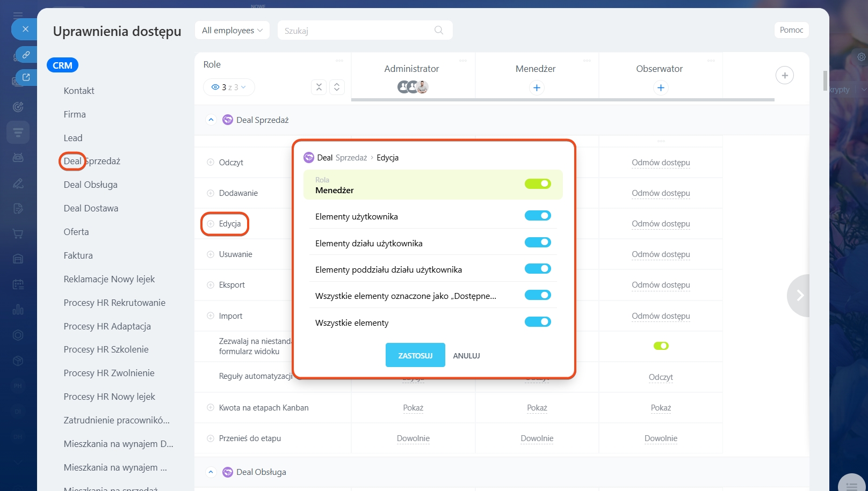Select Deal Obsługa in the sidebar
This screenshot has height=491, width=868.
point(90,185)
